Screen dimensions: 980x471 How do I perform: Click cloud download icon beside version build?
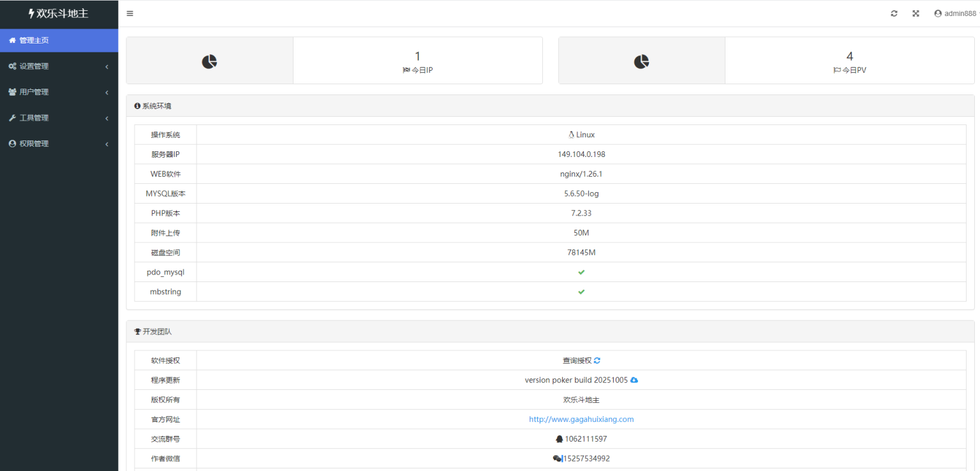tap(634, 380)
